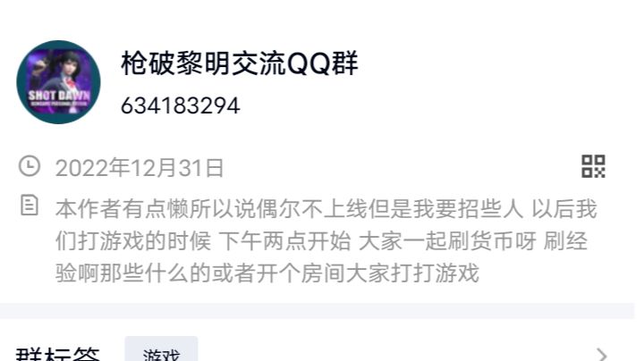
Task: Click the clock icon beside creation date
Action: pyautogui.click(x=30, y=166)
